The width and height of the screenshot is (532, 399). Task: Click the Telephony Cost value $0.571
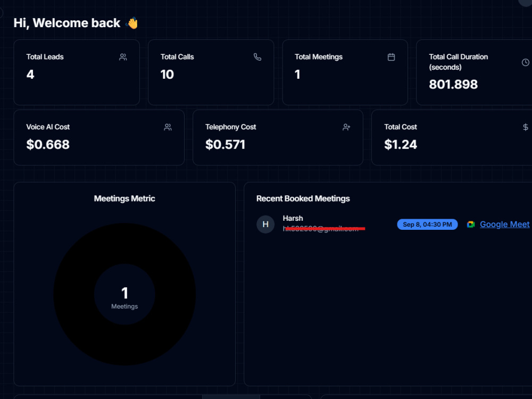coord(225,145)
